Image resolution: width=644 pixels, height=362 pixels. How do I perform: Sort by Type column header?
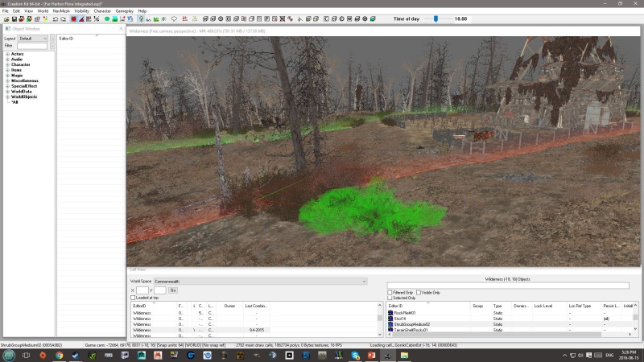pos(501,306)
